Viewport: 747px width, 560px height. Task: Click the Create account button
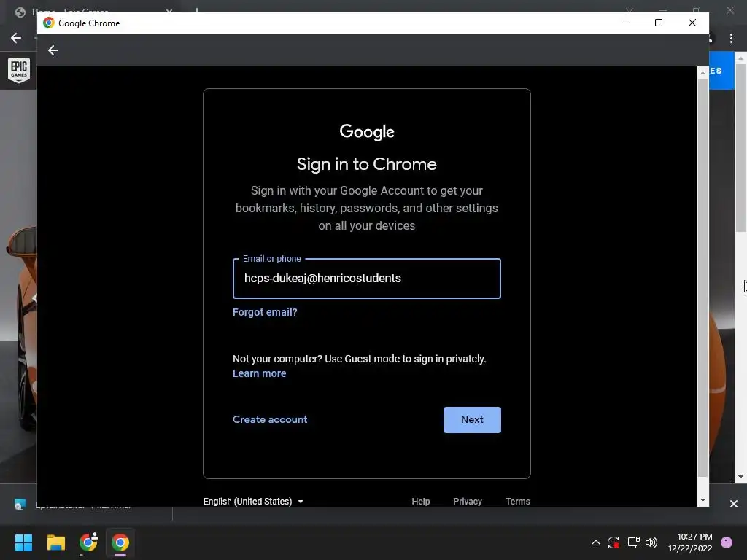pyautogui.click(x=270, y=419)
